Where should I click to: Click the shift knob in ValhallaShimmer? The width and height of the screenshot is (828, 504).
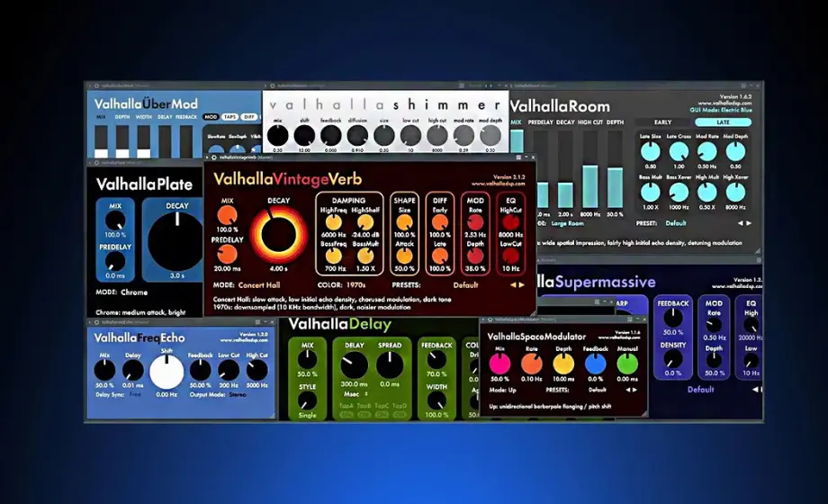click(304, 136)
